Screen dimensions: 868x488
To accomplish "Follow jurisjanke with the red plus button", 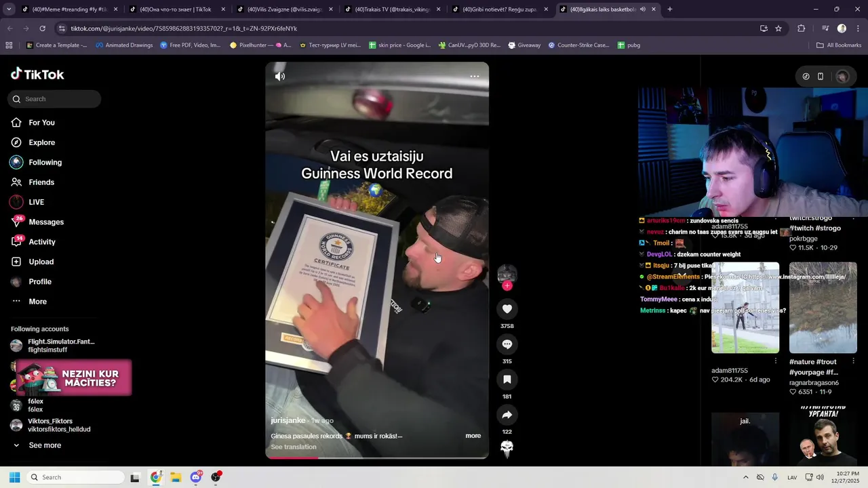I will point(507,285).
